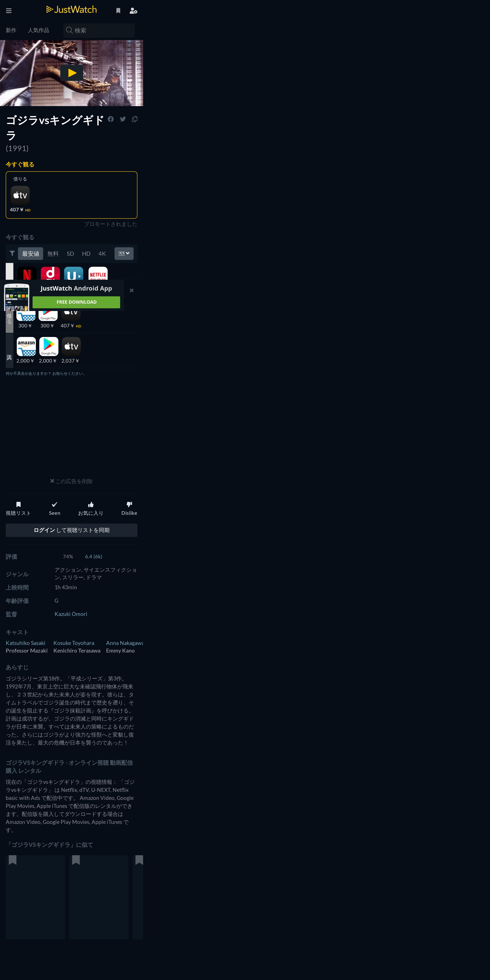Filter offers by HD quality
Image resolution: width=490 pixels, height=980 pixels.
click(86, 254)
